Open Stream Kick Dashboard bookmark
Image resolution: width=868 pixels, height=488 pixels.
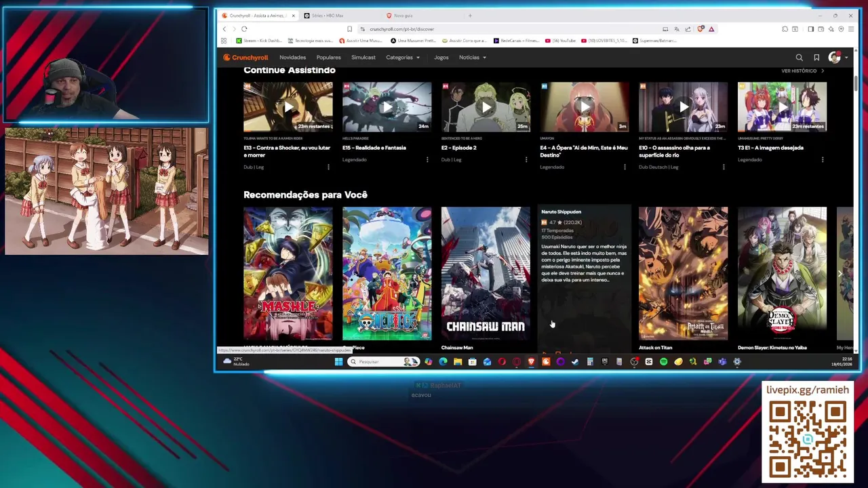click(x=258, y=41)
